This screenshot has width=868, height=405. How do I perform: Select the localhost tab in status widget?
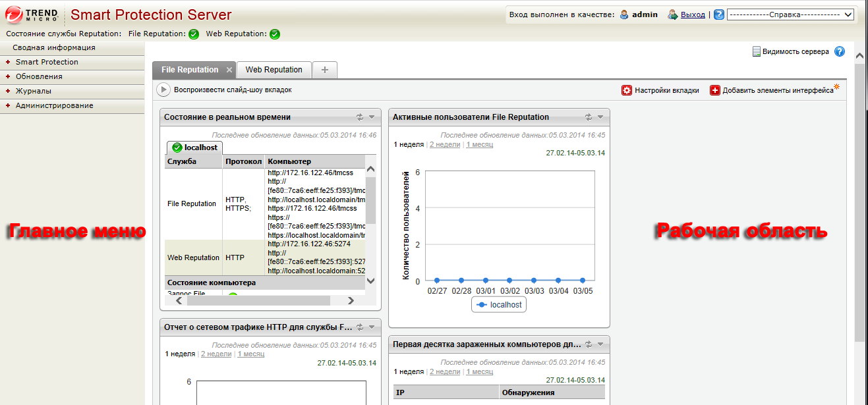(x=195, y=148)
